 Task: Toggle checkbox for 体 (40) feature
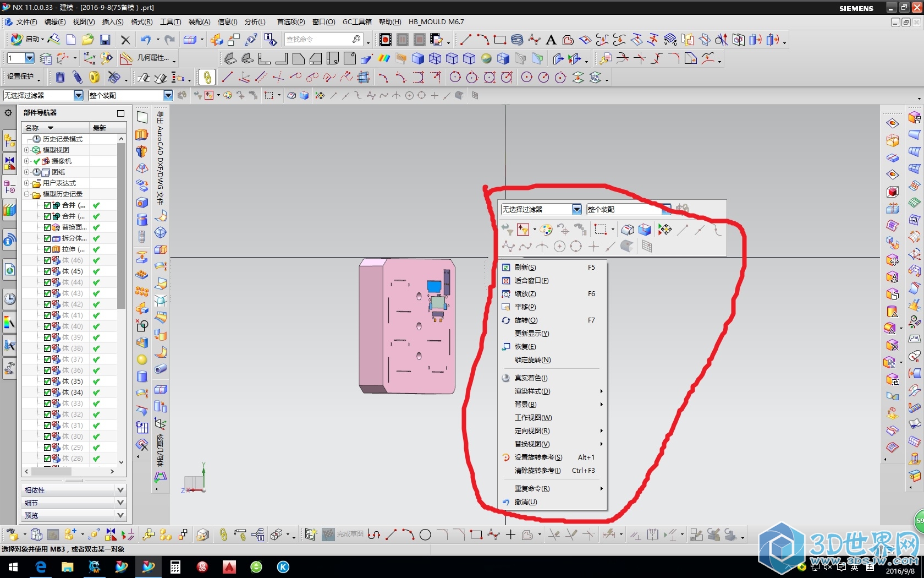tap(47, 326)
